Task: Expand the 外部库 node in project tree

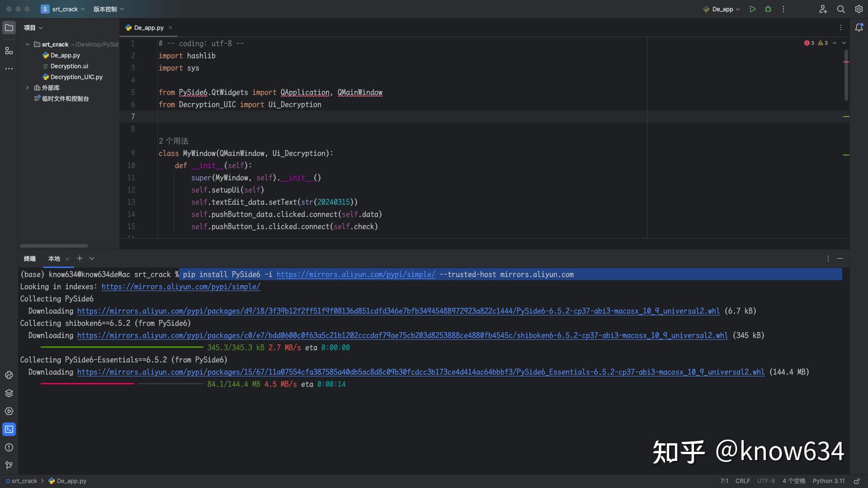Action: coord(27,88)
